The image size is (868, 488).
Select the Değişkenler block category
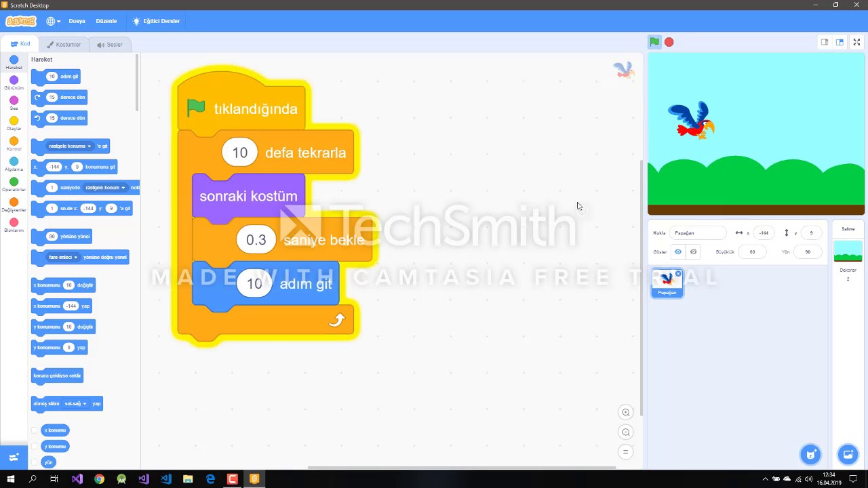coord(14,205)
